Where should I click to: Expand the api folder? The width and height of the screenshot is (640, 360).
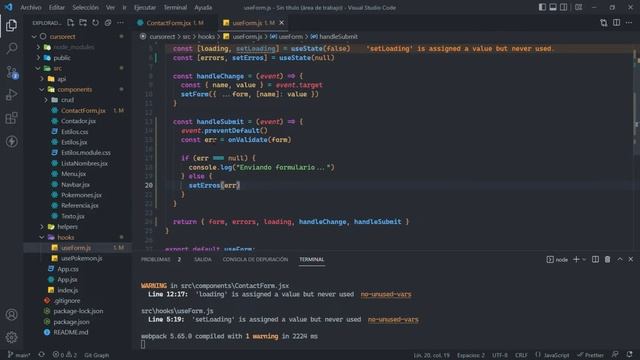pos(42,79)
